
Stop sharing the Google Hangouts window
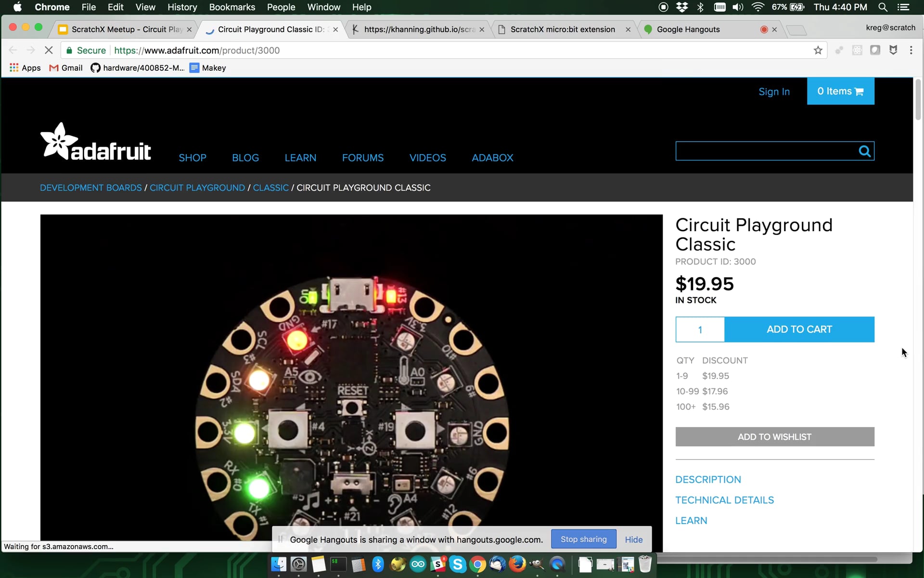[583, 539]
